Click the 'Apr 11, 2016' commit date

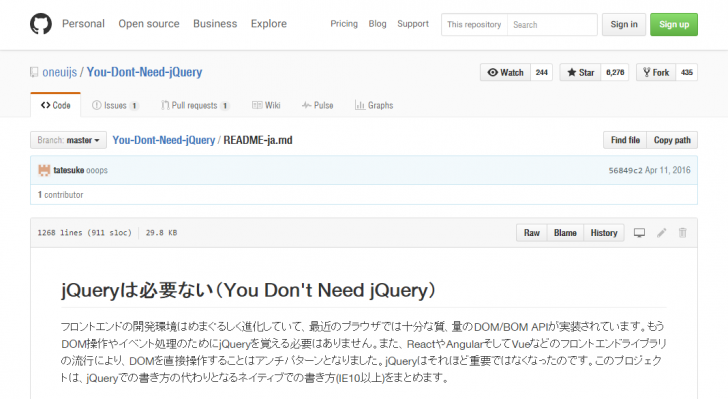(x=668, y=170)
